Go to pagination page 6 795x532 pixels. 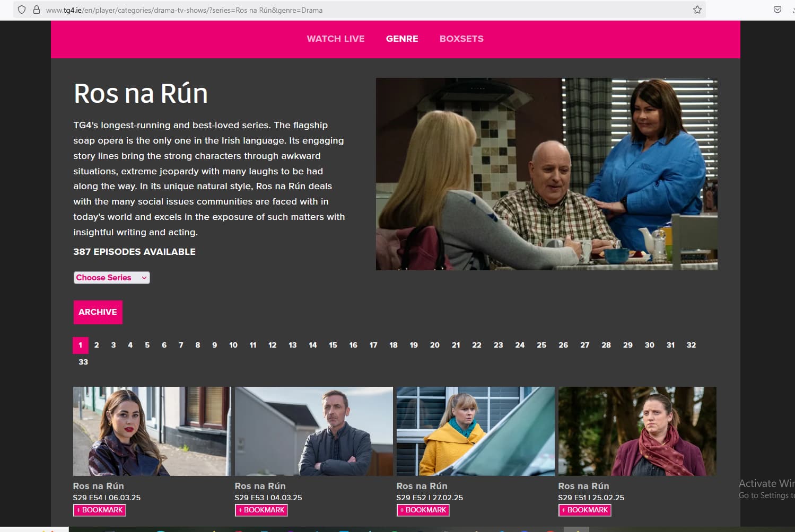tap(164, 345)
